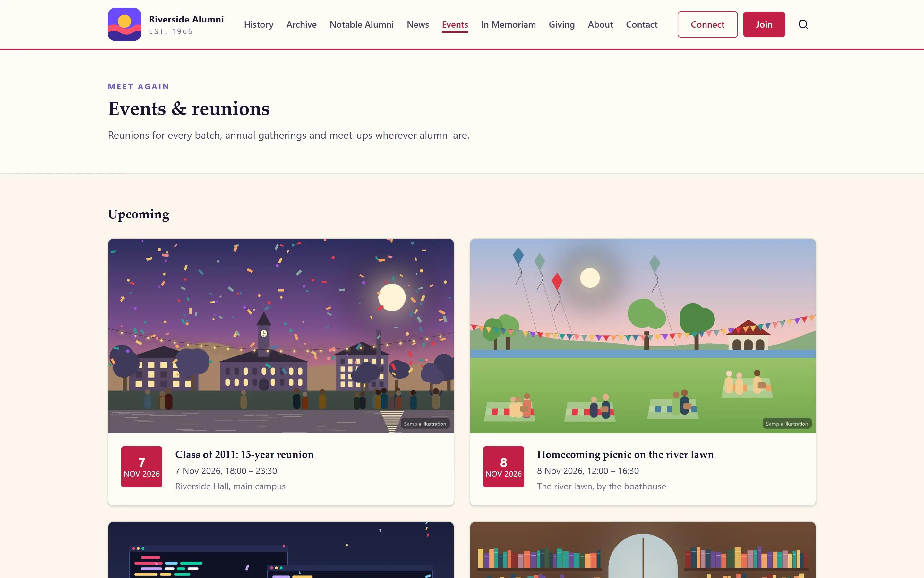This screenshot has width=924, height=578.
Task: Click the 8 Nov 2026 date badge
Action: coord(504,467)
